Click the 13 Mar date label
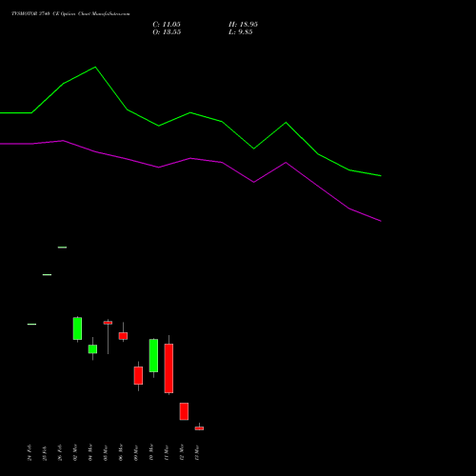476x476 pixels. click(197, 453)
